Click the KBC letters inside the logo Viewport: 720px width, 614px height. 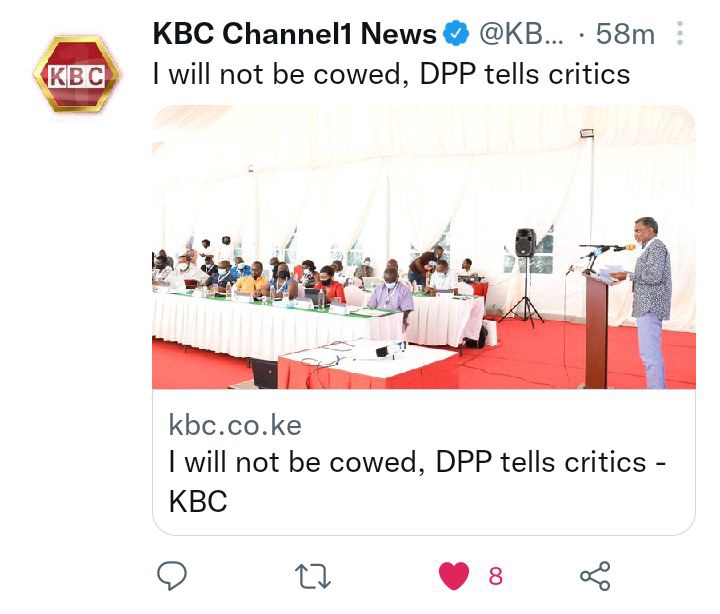coord(77,76)
